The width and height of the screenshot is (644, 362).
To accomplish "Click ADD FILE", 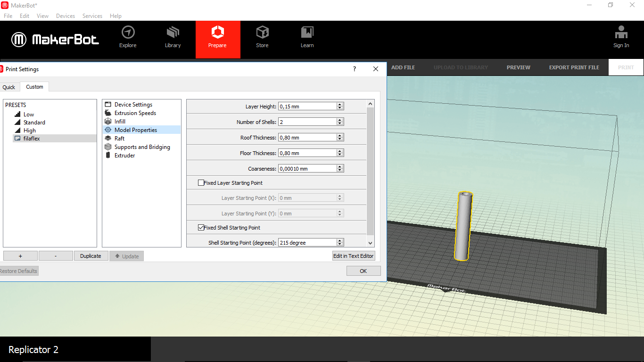I will [x=403, y=67].
